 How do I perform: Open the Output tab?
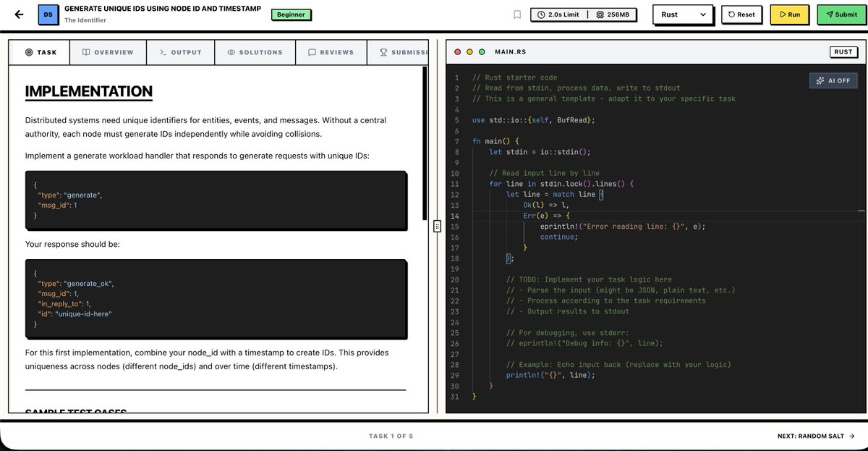click(181, 52)
